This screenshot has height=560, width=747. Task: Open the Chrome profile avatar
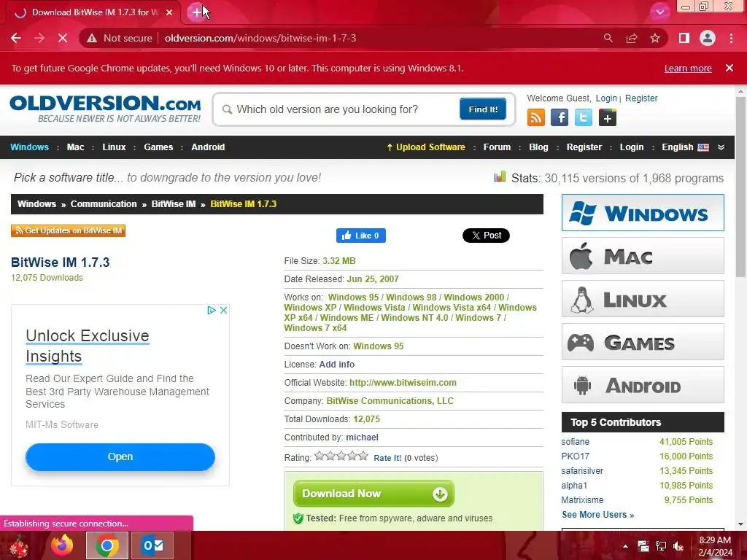click(x=708, y=38)
